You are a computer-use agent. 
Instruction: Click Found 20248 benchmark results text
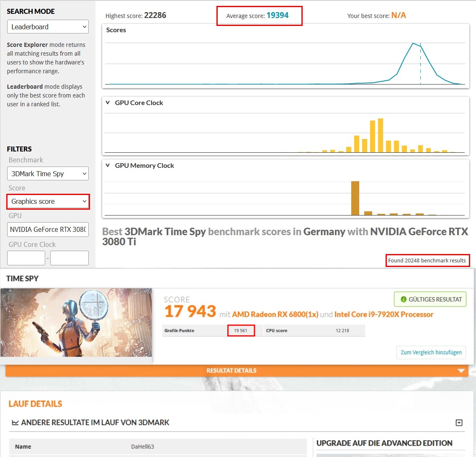[427, 260]
